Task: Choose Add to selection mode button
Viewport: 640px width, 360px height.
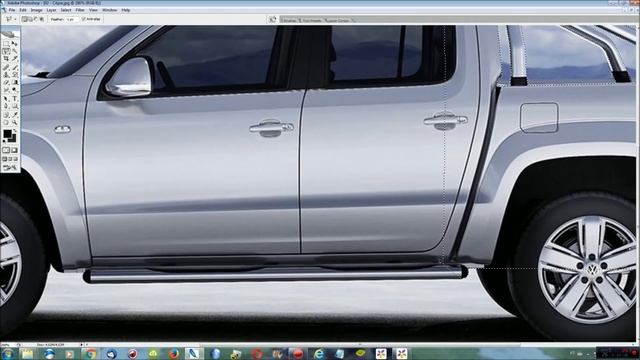Action: [30, 19]
